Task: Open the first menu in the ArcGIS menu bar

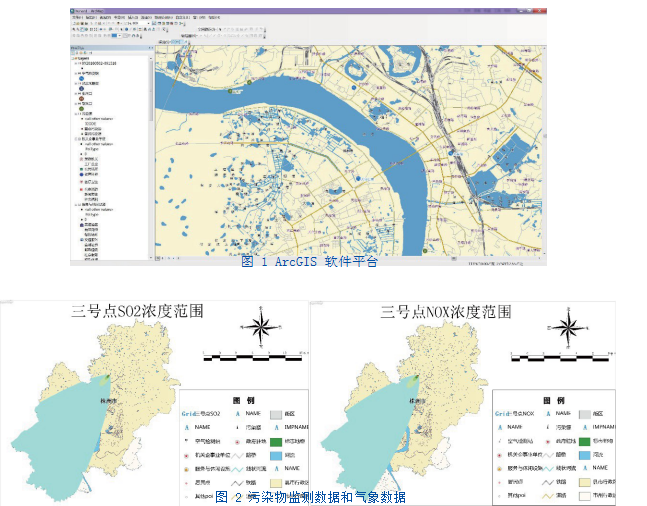Action: tap(77, 17)
